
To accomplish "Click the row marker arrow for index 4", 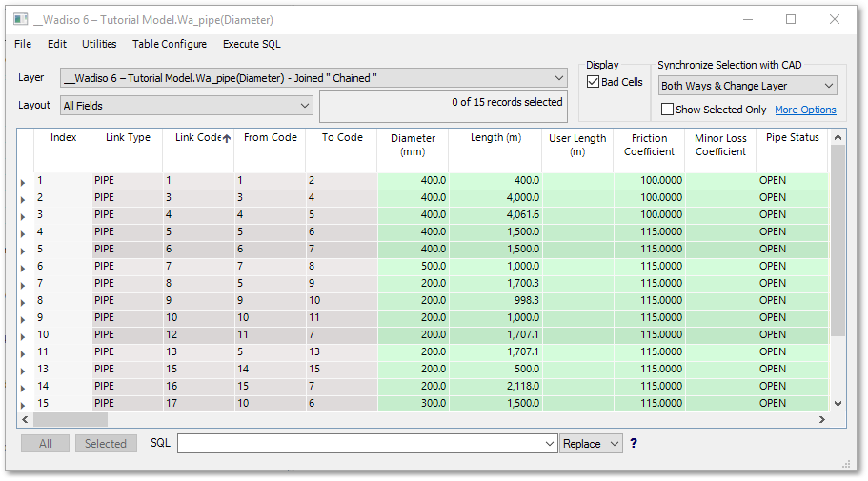I will pyautogui.click(x=23, y=233).
